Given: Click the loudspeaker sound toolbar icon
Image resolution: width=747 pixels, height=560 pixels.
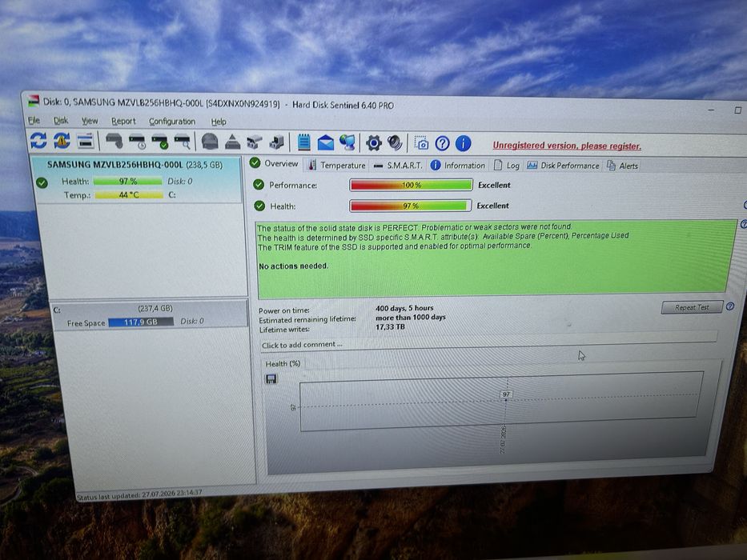Looking at the screenshot, I should coord(395,142).
